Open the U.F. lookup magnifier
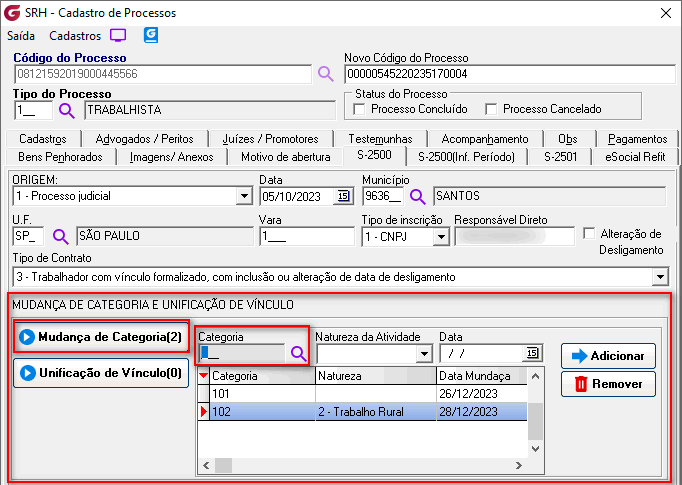The width and height of the screenshot is (682, 485). pyautogui.click(x=60, y=237)
